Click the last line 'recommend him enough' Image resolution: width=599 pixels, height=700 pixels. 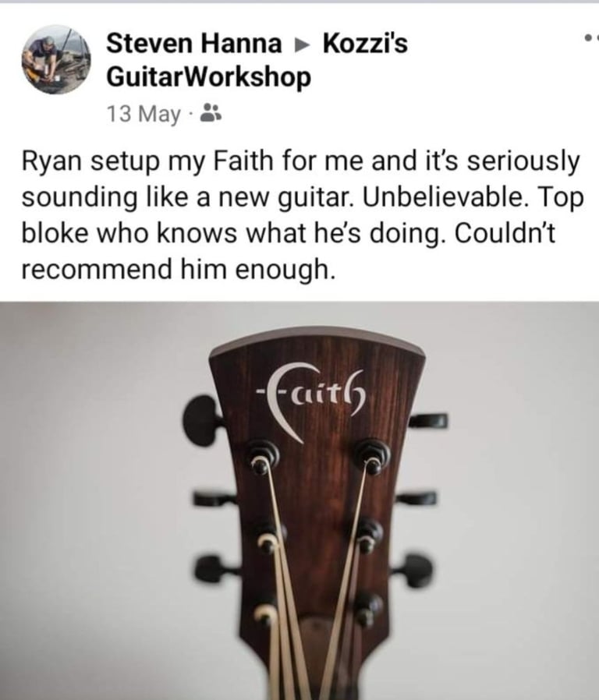178,270
